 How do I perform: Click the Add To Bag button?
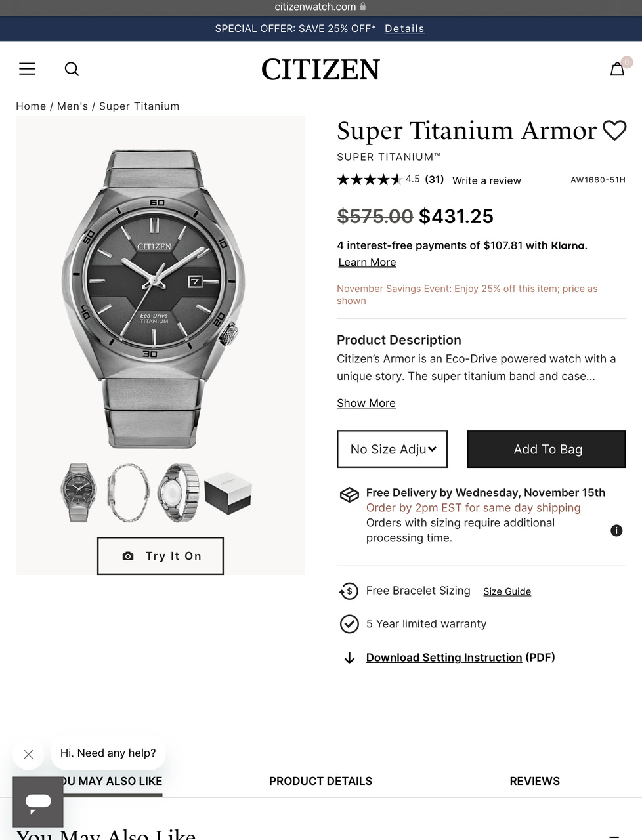click(x=546, y=449)
